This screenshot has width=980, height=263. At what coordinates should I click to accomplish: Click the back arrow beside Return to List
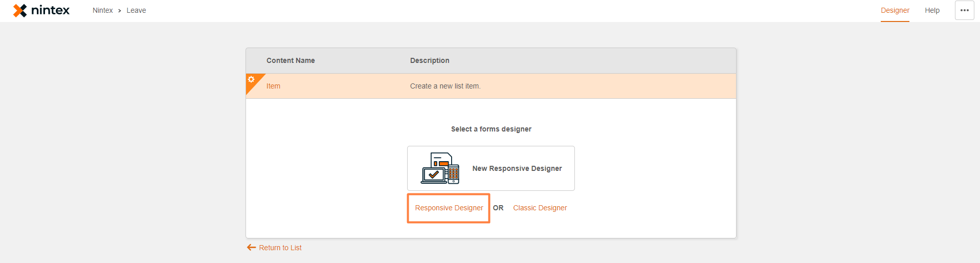click(251, 248)
